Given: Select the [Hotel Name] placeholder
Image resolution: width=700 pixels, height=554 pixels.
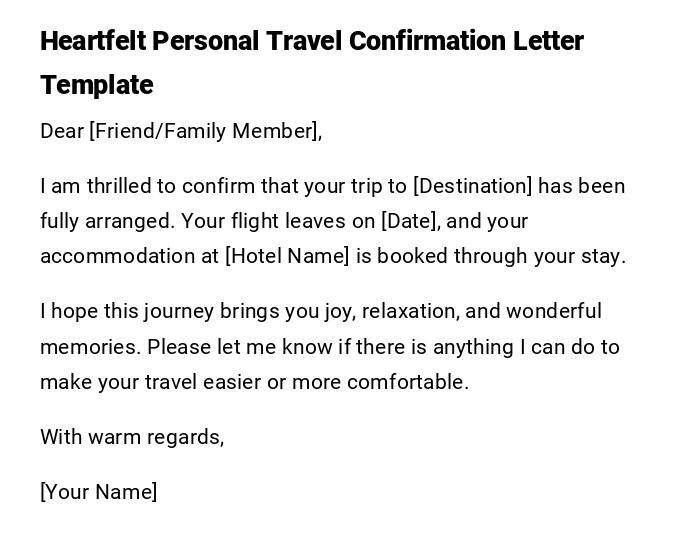Looking at the screenshot, I should click(288, 256).
